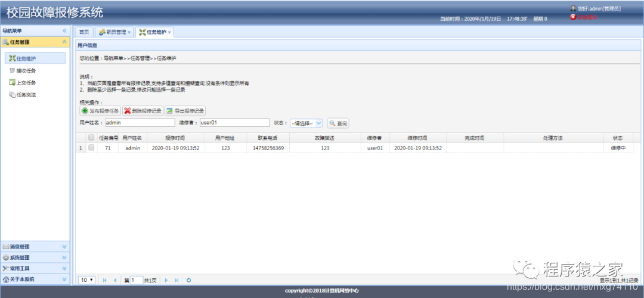The width and height of the screenshot is (644, 298).
Task: Collapse the navigation menu sidebar
Action: point(64,31)
